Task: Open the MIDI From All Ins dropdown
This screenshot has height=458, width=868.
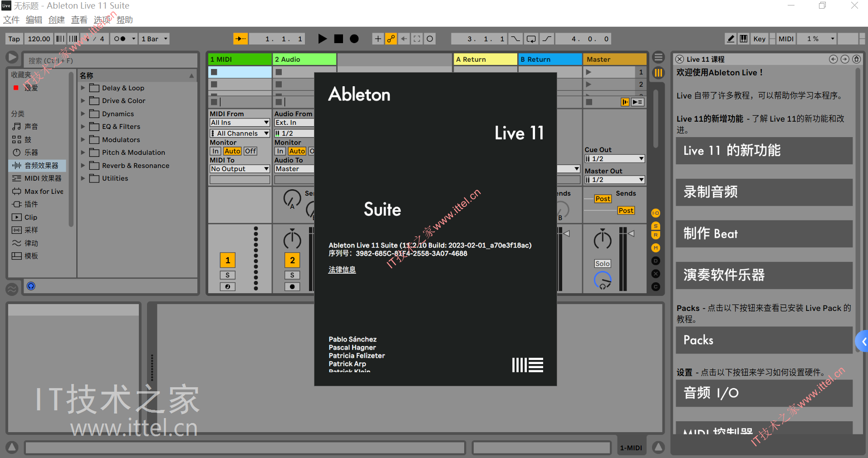Action: (240, 123)
